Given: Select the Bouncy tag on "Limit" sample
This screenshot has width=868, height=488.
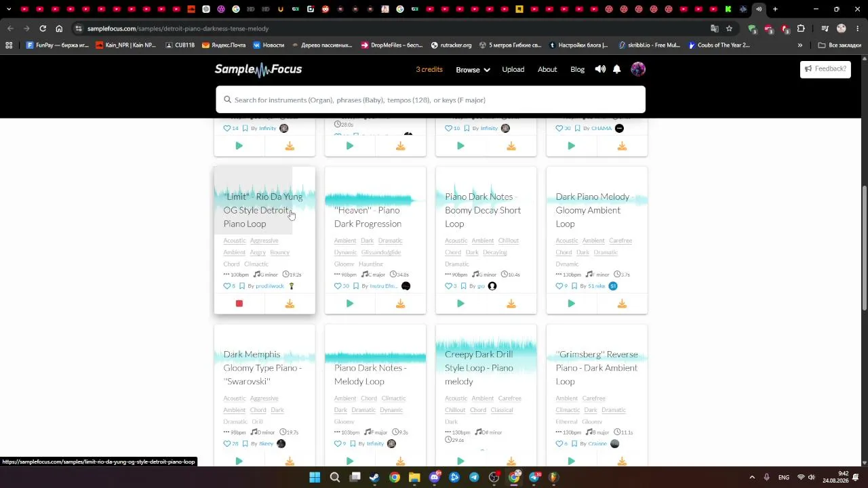Looking at the screenshot, I should [x=279, y=252].
